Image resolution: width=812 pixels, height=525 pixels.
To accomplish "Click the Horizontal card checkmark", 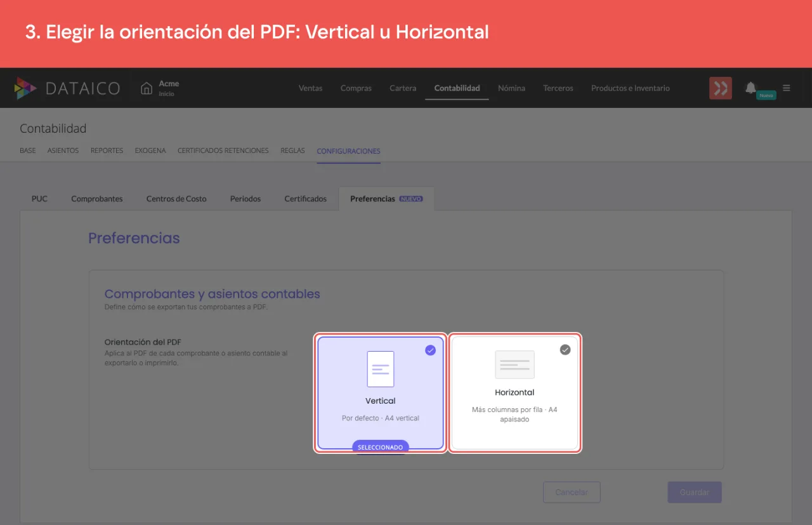I will coord(565,350).
